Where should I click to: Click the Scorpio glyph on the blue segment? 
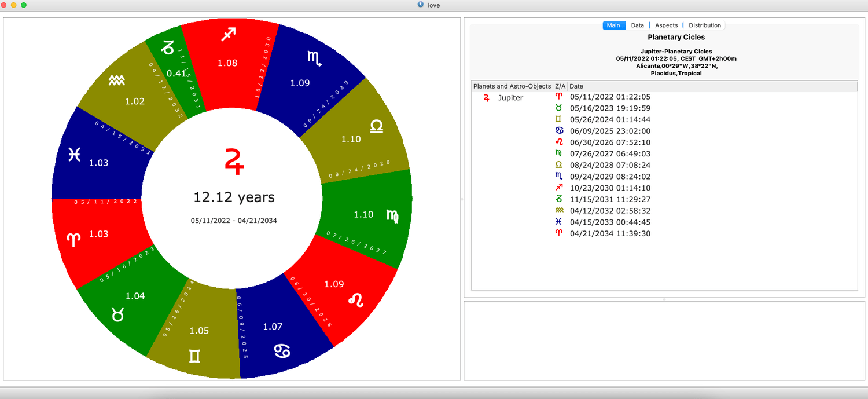pyautogui.click(x=315, y=57)
